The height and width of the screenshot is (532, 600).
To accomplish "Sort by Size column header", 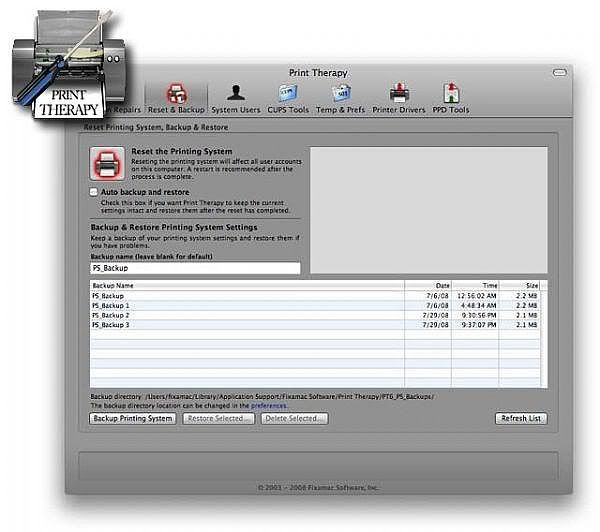I will pos(520,286).
